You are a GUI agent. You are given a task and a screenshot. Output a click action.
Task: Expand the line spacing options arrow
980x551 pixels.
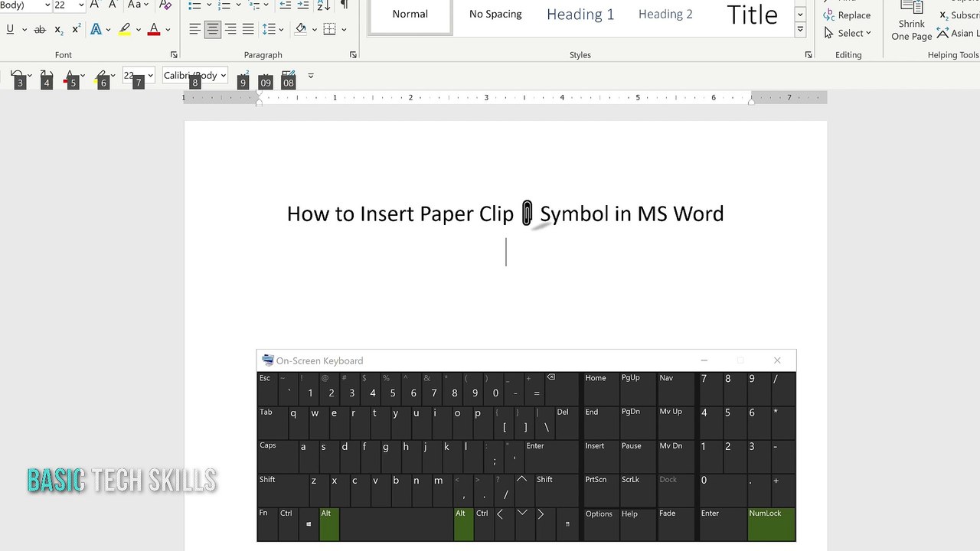[281, 29]
